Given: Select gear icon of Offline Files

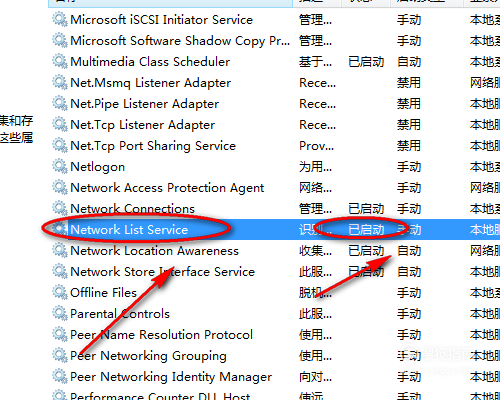Looking at the screenshot, I should (x=60, y=292).
